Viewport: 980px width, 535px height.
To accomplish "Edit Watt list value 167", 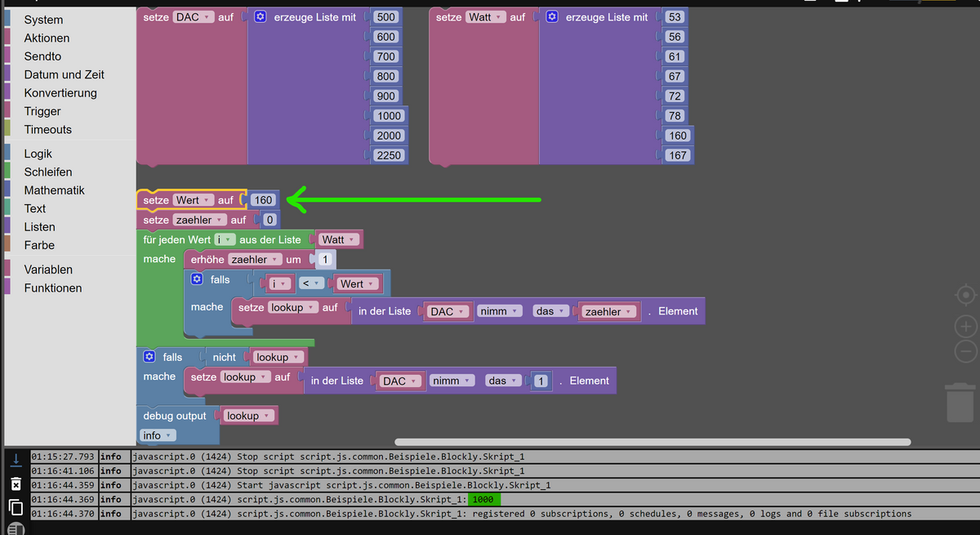I will pos(678,155).
